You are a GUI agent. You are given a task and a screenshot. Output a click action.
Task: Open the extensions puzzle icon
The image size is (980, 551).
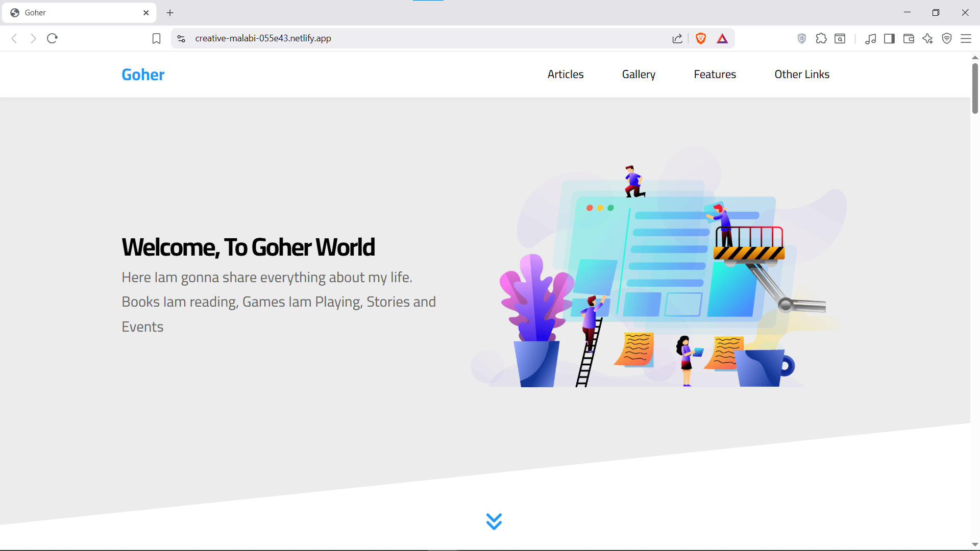tap(821, 38)
